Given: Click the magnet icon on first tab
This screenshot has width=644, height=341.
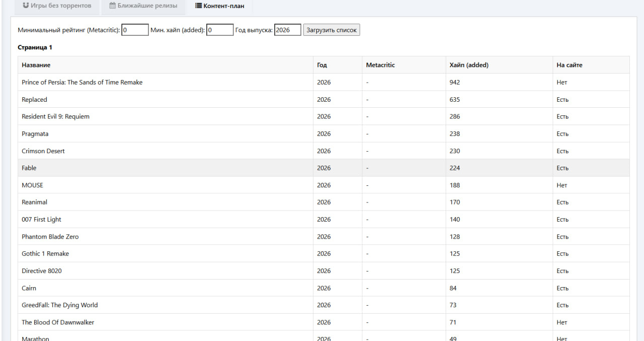Looking at the screenshot, I should click(26, 6).
